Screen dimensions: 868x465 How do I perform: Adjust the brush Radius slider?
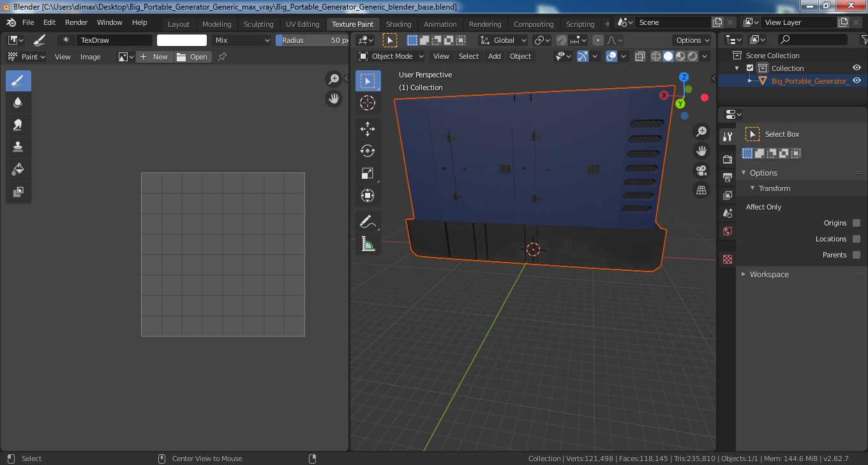pos(312,40)
